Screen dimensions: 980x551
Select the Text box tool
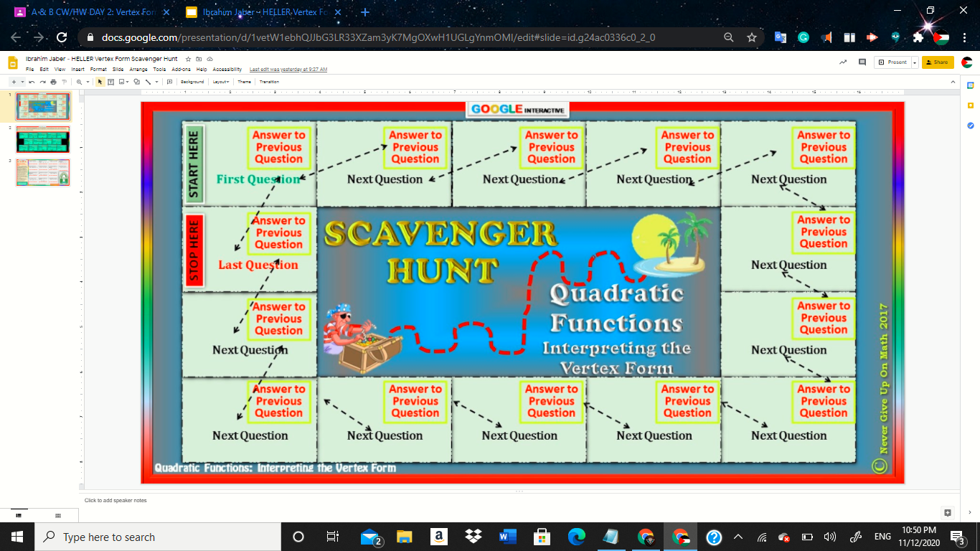click(x=111, y=81)
